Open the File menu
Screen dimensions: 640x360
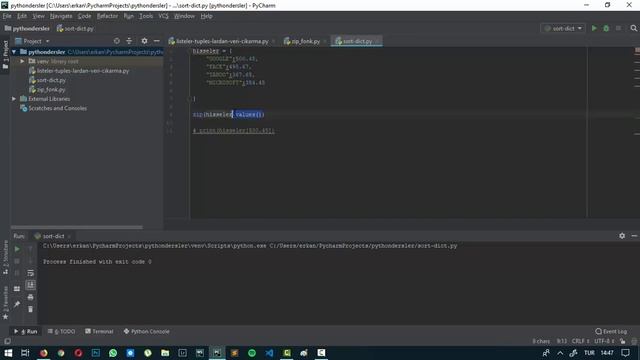pyautogui.click(x=7, y=16)
